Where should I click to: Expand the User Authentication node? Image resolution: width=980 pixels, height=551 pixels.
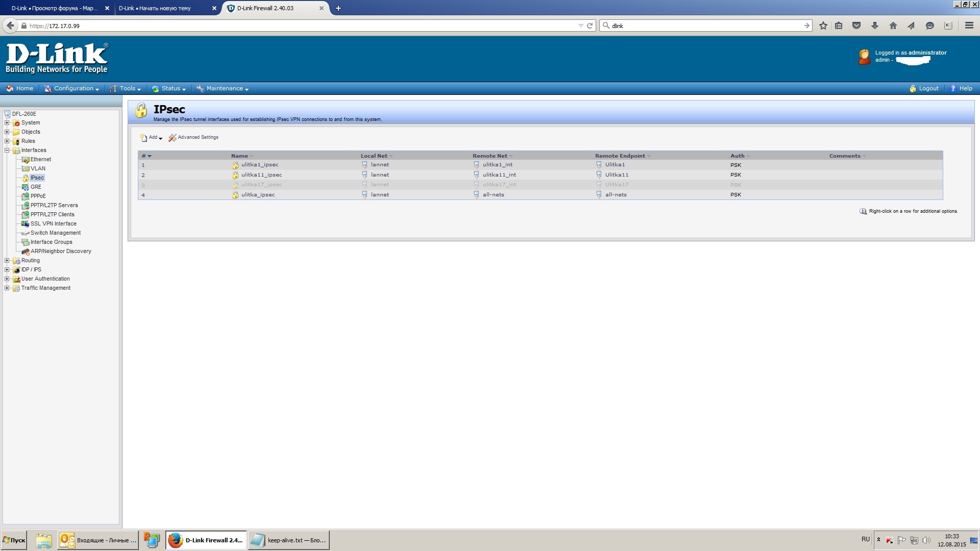pos(7,279)
